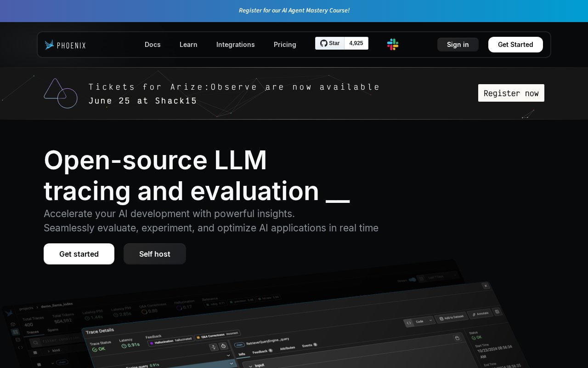
Task: Click the copy icon in Input panel
Action: pos(457,338)
